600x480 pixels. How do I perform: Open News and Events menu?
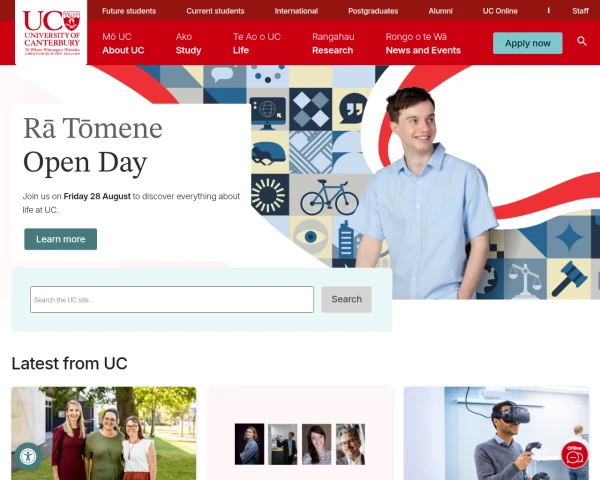(x=423, y=43)
